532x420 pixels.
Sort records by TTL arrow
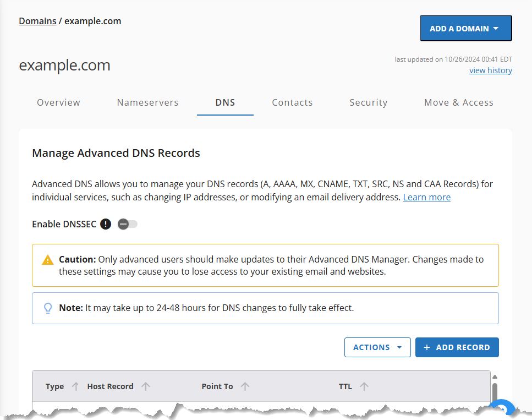(x=364, y=386)
